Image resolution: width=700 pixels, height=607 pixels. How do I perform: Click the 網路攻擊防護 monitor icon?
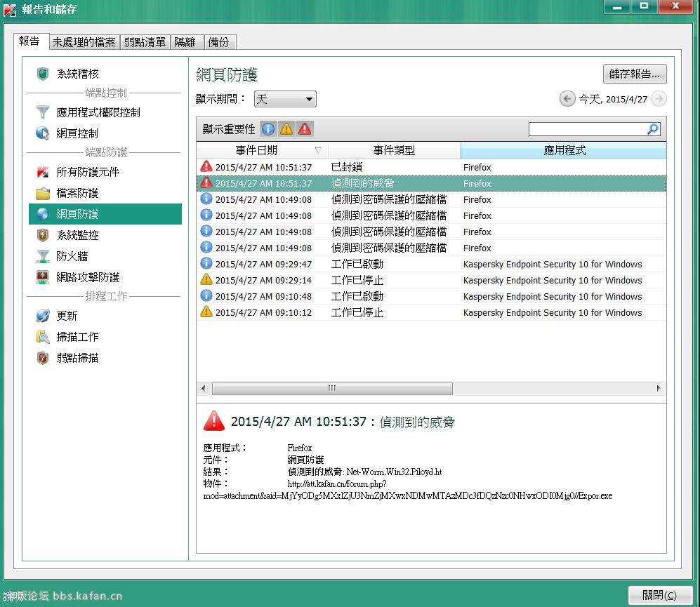pos(43,277)
